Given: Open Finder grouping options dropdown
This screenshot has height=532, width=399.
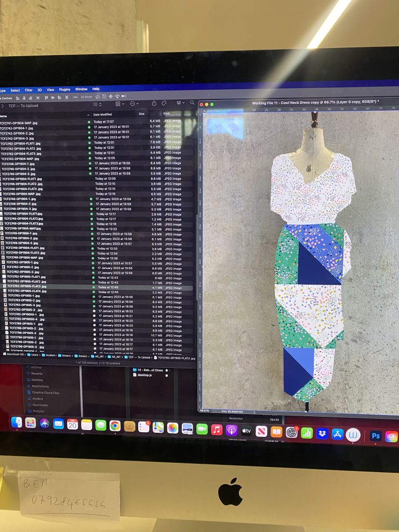Looking at the screenshot, I should pos(119,104).
